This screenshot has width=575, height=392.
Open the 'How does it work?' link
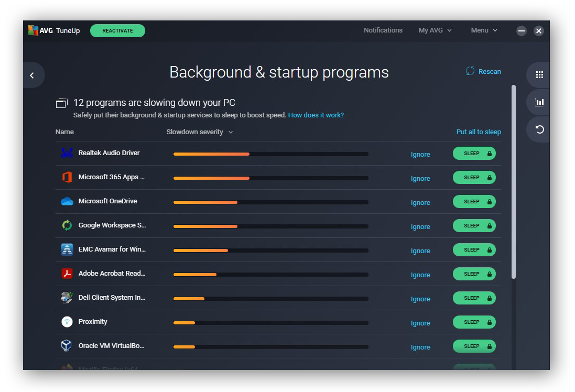316,115
